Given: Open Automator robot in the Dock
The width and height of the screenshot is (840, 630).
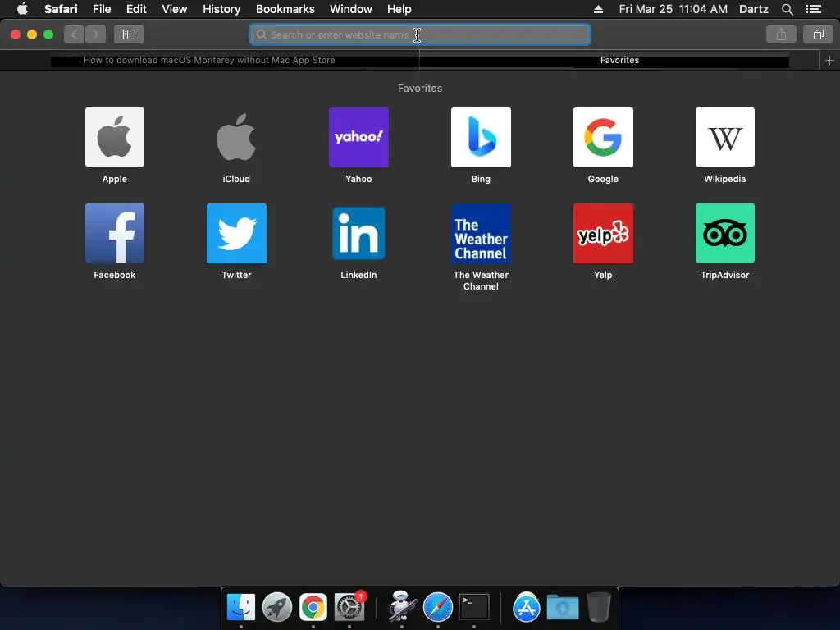Looking at the screenshot, I should coord(402,607).
